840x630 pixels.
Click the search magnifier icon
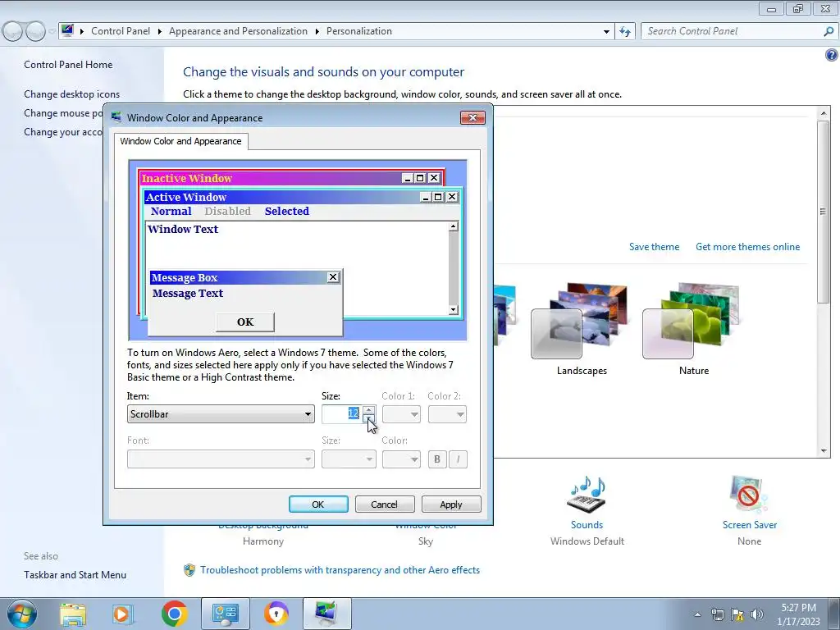[x=829, y=31]
